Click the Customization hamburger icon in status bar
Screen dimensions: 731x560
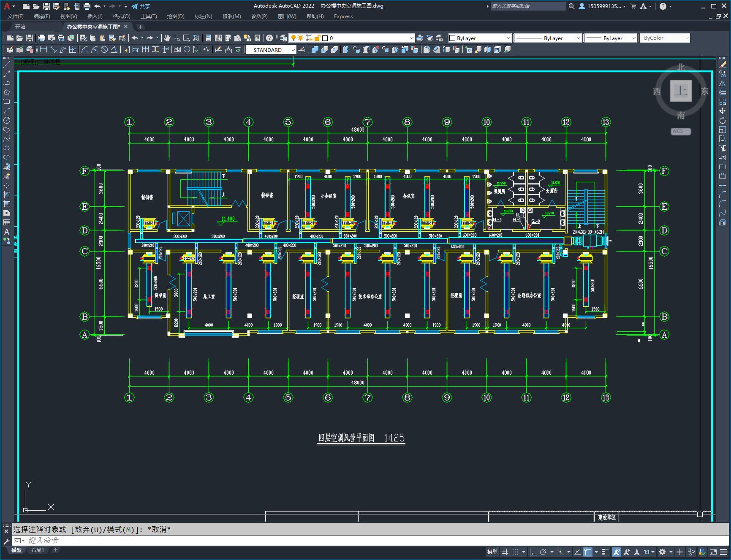(x=723, y=552)
